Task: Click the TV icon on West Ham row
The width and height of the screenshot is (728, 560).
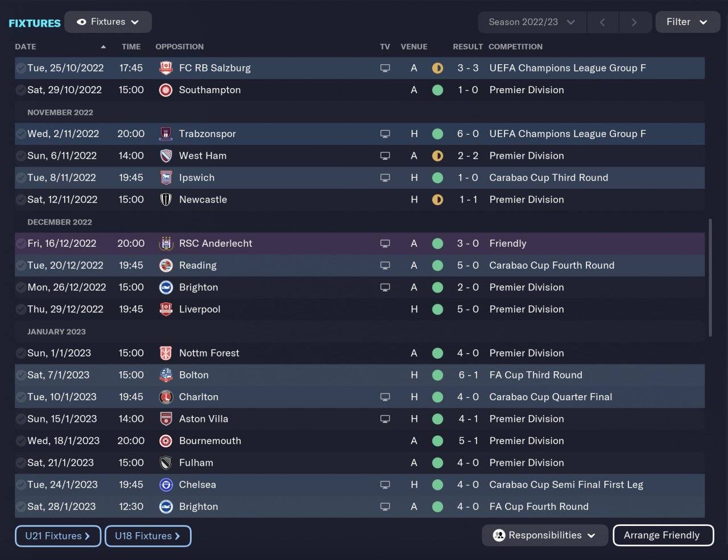Action: (x=385, y=156)
